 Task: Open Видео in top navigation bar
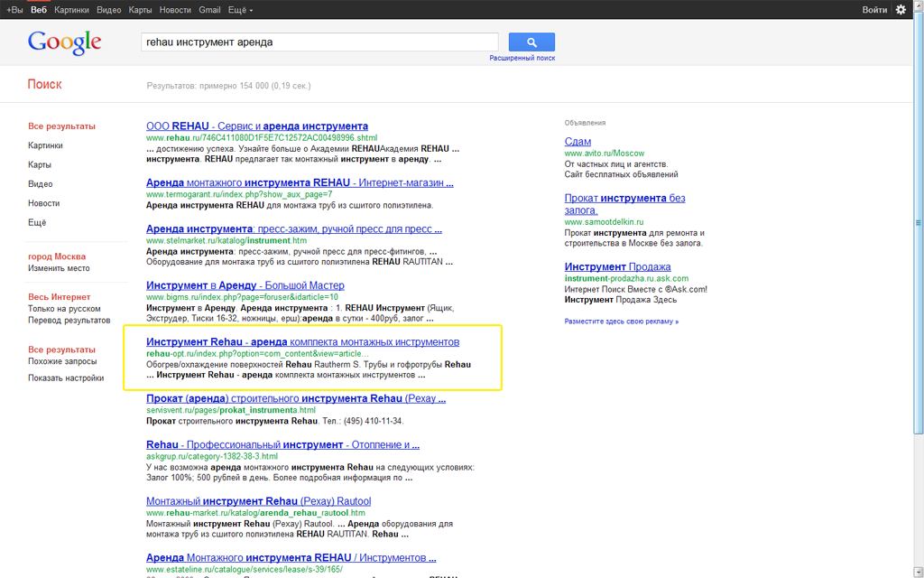109,9
